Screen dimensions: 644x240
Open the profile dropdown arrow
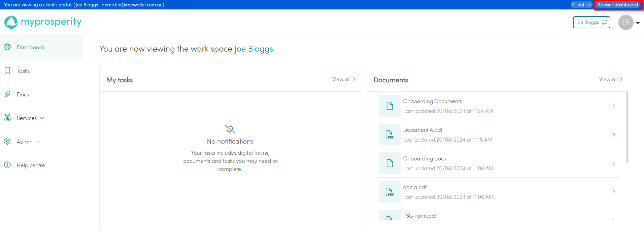(x=638, y=23)
